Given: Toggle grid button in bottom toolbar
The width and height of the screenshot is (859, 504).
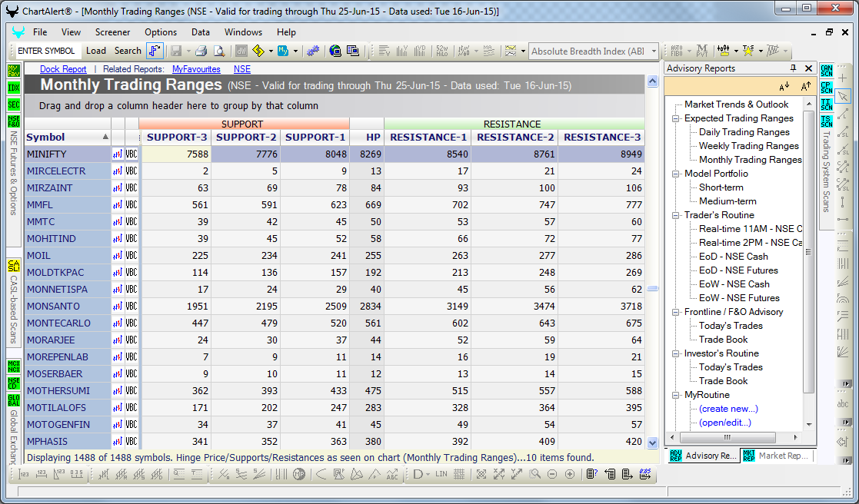Looking at the screenshot, I should [x=459, y=475].
